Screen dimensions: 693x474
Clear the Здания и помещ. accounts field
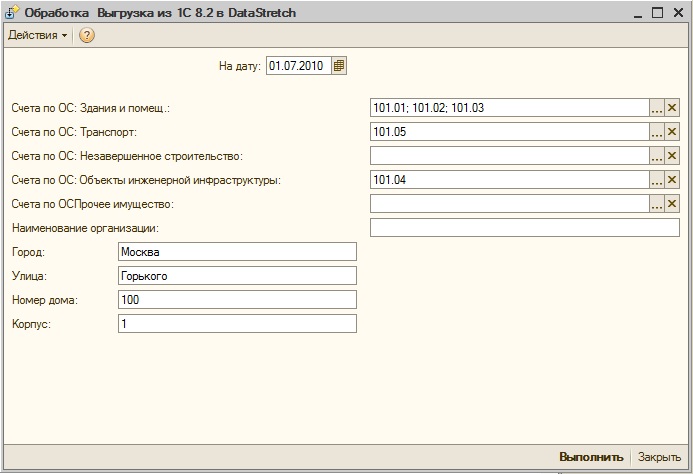click(x=672, y=108)
